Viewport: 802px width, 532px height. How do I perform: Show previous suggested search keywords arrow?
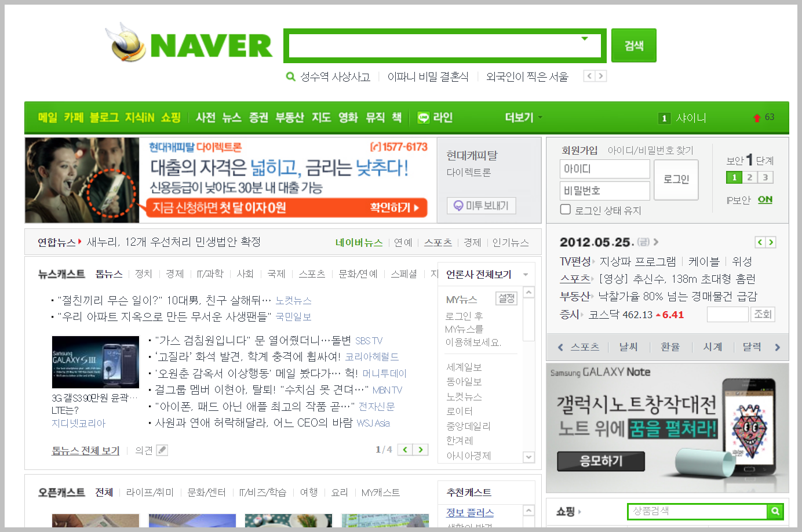589,76
